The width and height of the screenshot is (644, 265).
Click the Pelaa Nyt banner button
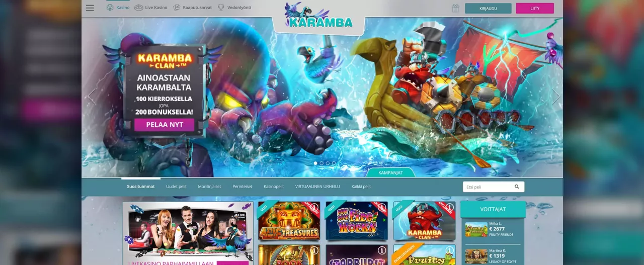[x=164, y=125]
